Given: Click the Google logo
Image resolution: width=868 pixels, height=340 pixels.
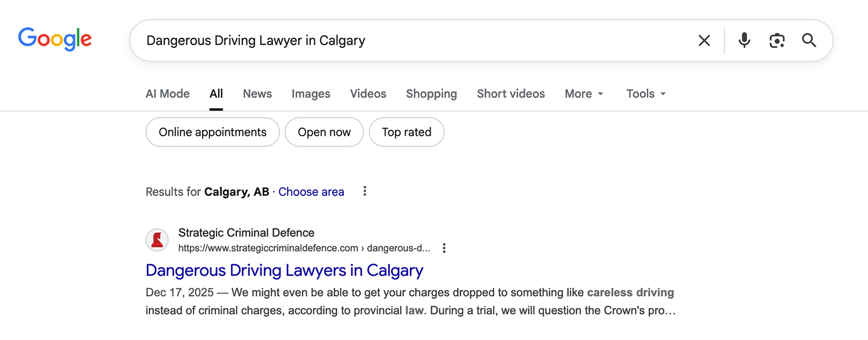Looking at the screenshot, I should tap(55, 39).
